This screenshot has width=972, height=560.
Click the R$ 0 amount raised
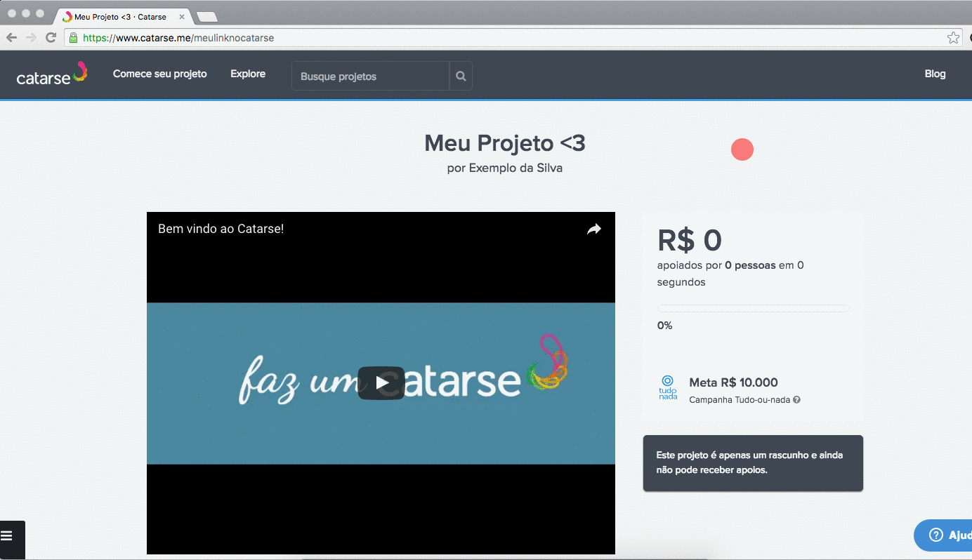pos(690,240)
